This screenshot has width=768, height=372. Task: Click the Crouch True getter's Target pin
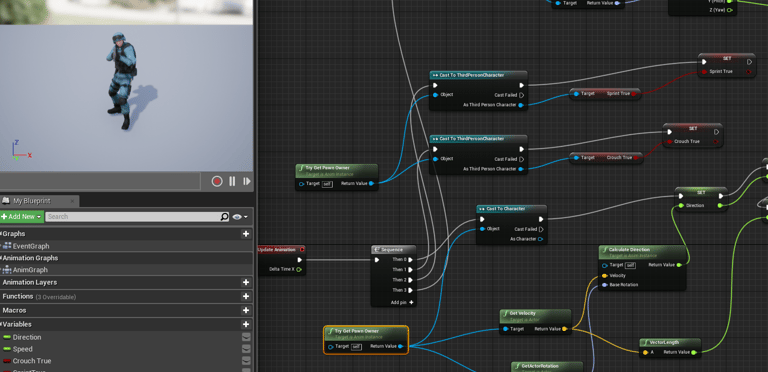click(576, 158)
